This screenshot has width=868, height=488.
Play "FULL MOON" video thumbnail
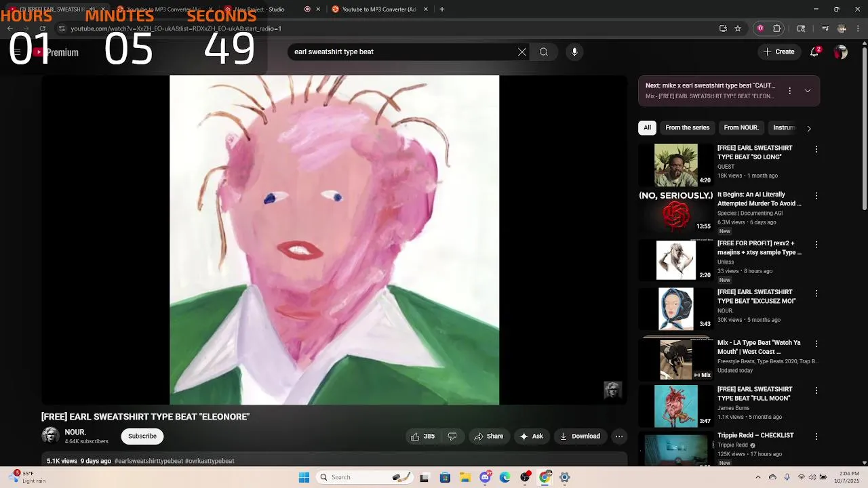click(676, 406)
